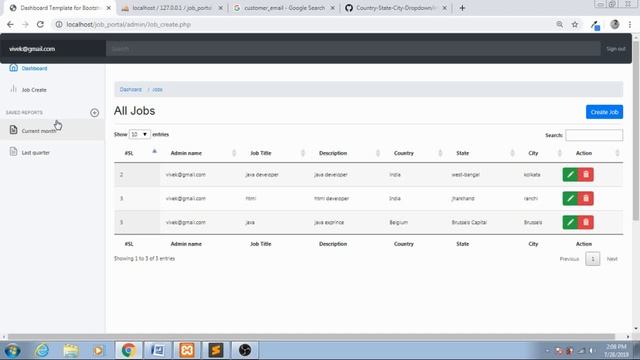Sort by the #SL column header
Image resolution: width=640 pixels, height=360 pixels.
tap(137, 153)
